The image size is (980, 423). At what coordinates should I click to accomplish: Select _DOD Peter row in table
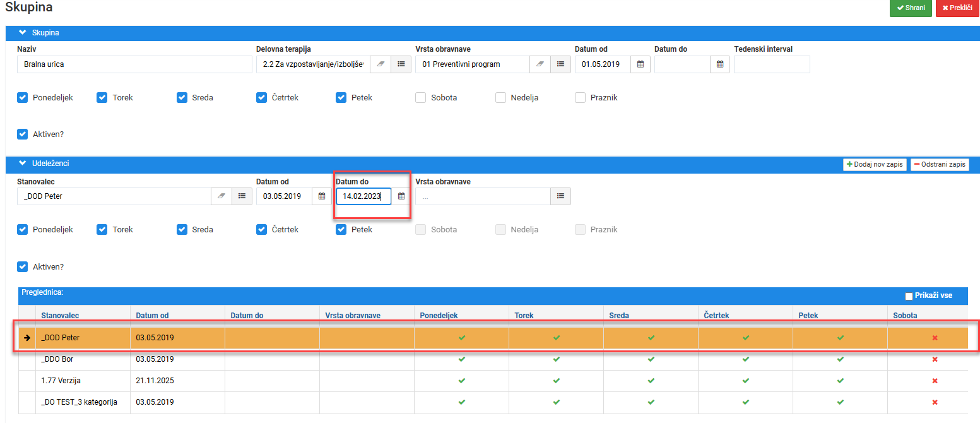coord(493,338)
